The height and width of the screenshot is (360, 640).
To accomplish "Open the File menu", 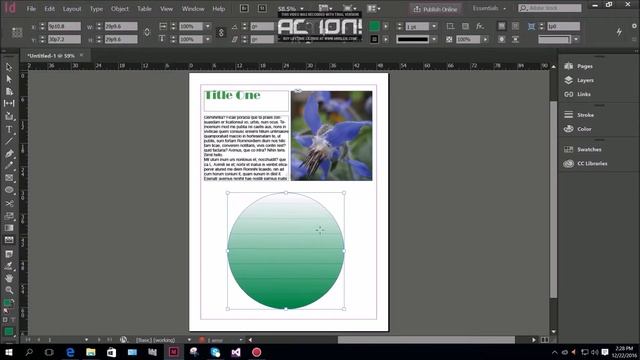I will point(31,9).
